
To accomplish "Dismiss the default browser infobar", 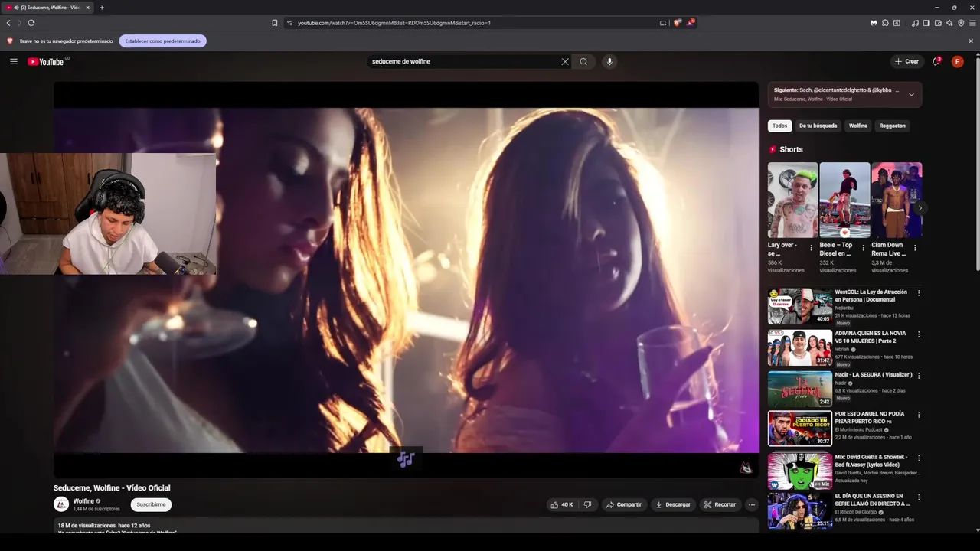I will tap(971, 41).
